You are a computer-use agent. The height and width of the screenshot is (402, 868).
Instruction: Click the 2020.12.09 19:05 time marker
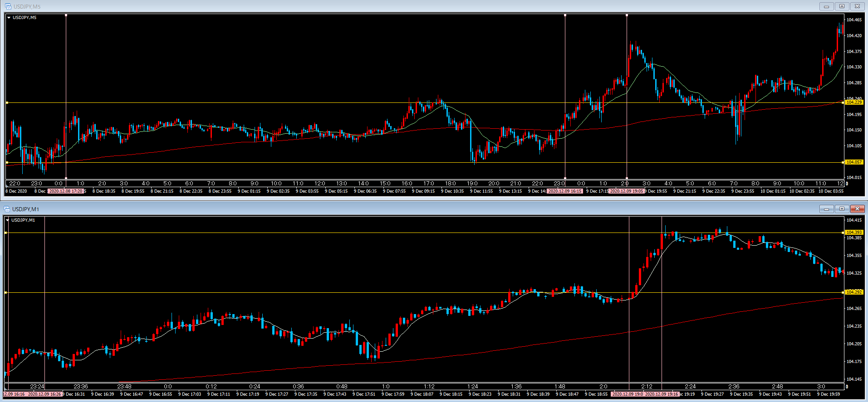point(627,191)
